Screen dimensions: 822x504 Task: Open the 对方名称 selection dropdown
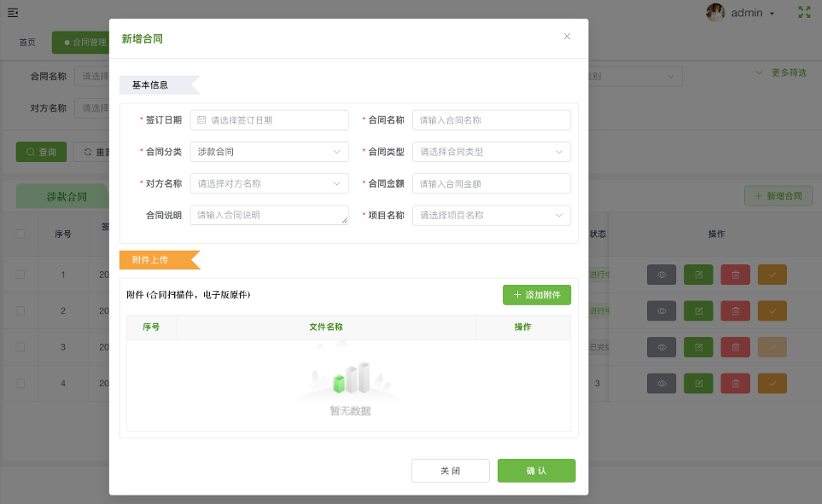(337, 182)
